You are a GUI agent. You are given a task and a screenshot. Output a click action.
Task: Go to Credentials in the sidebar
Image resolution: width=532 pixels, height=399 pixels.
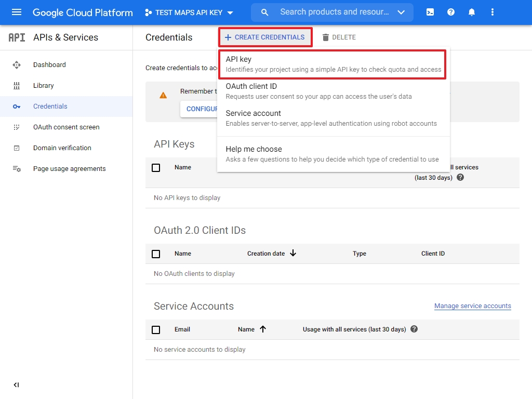[50, 107]
